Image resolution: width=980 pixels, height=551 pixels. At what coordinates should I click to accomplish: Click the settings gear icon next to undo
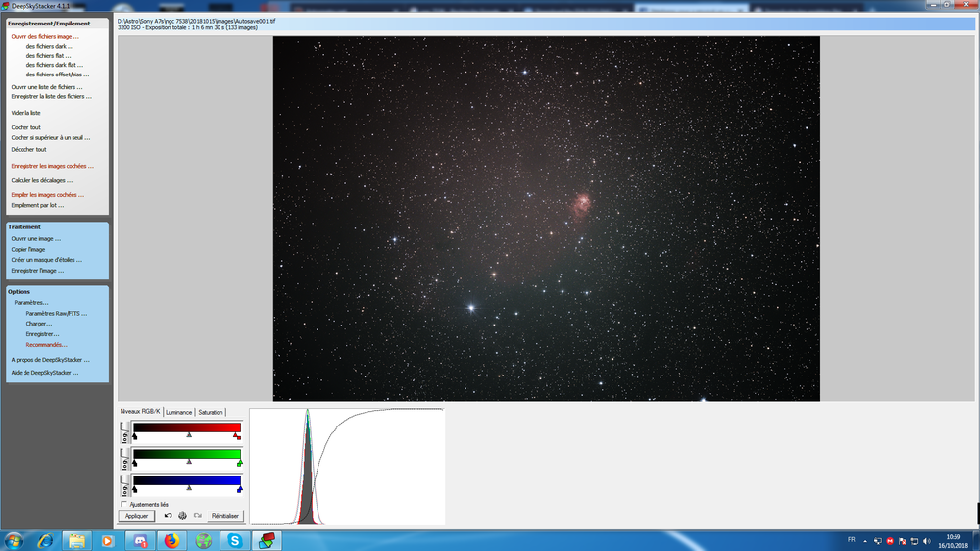point(182,516)
